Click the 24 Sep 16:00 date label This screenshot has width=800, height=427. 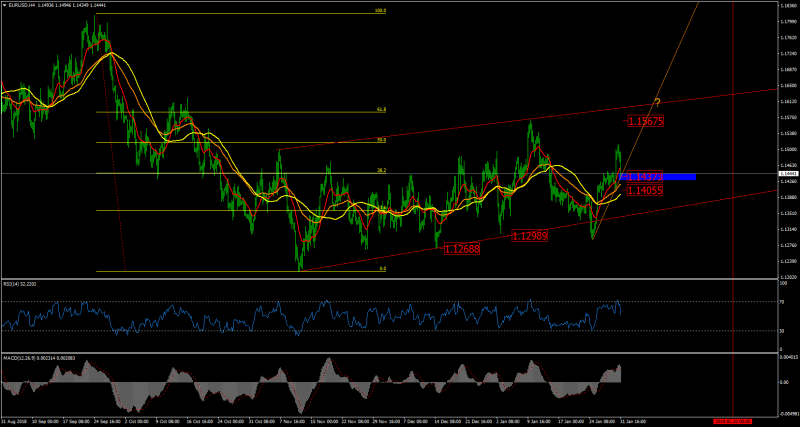[x=107, y=422]
